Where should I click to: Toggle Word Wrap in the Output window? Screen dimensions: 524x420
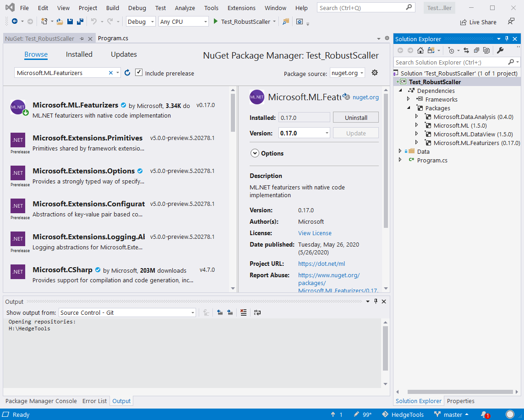point(257,312)
